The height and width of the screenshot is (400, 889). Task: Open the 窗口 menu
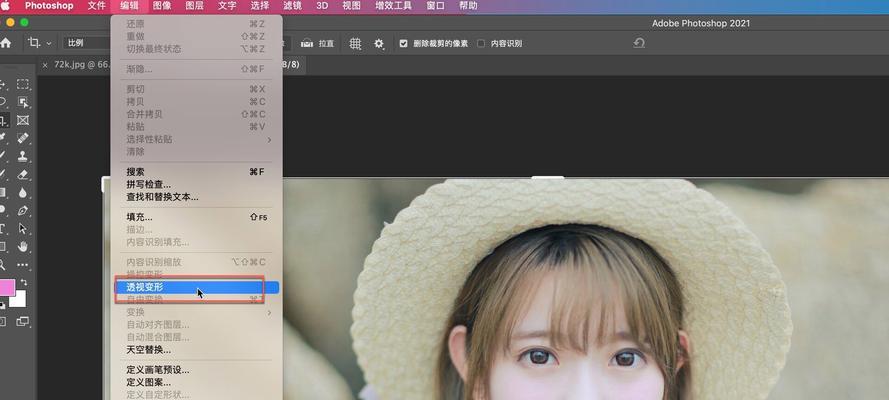click(x=435, y=6)
